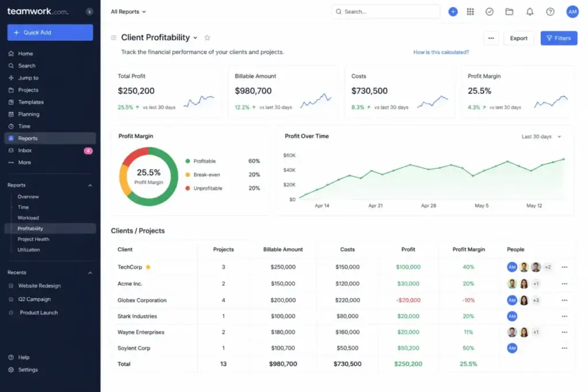Click the blue plus icon in top bar
Viewport: 588px width, 392px height.
[453, 11]
